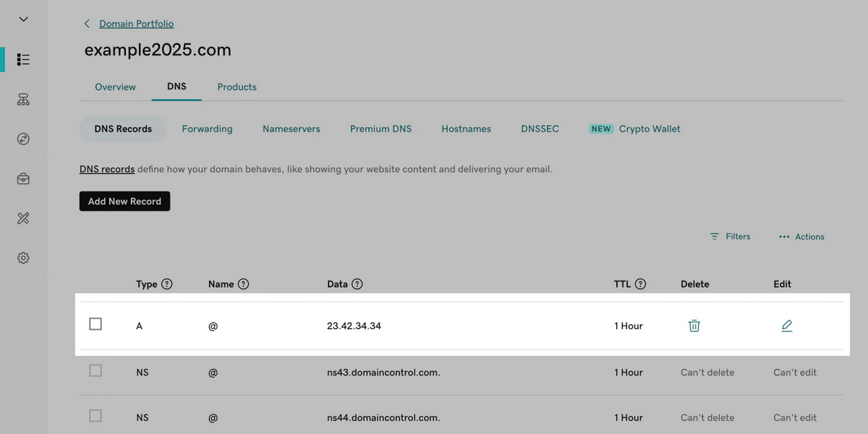Switch to the Nameservers section
Screen dimensions: 868x434
point(292,129)
